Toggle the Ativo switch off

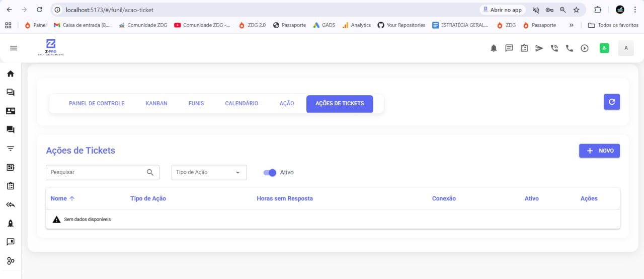coord(270,173)
